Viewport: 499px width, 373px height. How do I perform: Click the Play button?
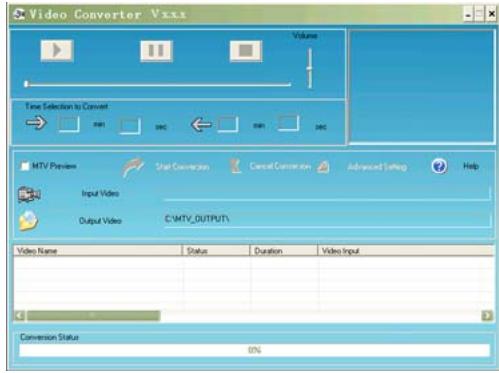point(57,51)
